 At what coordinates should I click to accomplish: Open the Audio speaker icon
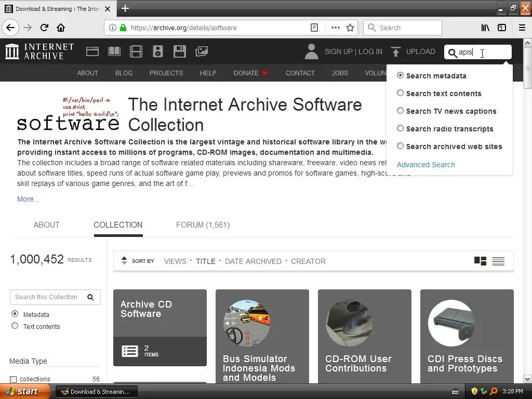[x=158, y=51]
